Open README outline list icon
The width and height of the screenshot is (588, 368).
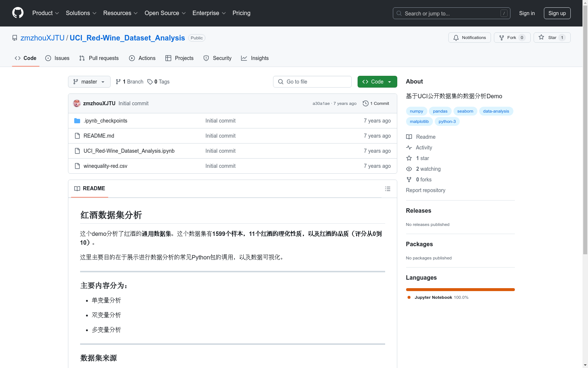(387, 189)
